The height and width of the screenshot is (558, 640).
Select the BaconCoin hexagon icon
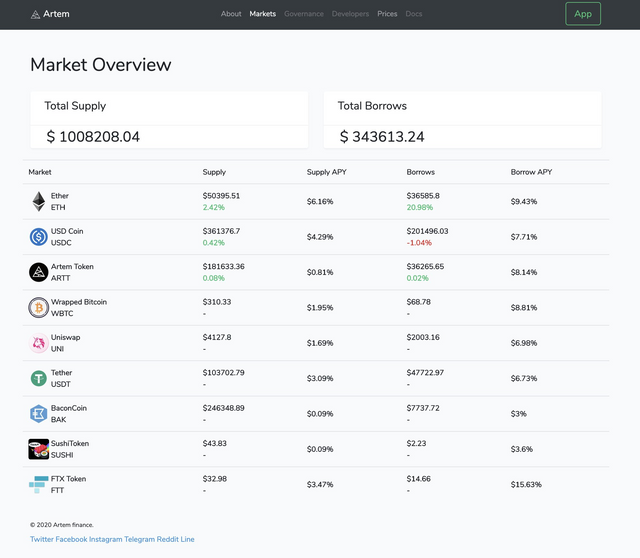[39, 413]
